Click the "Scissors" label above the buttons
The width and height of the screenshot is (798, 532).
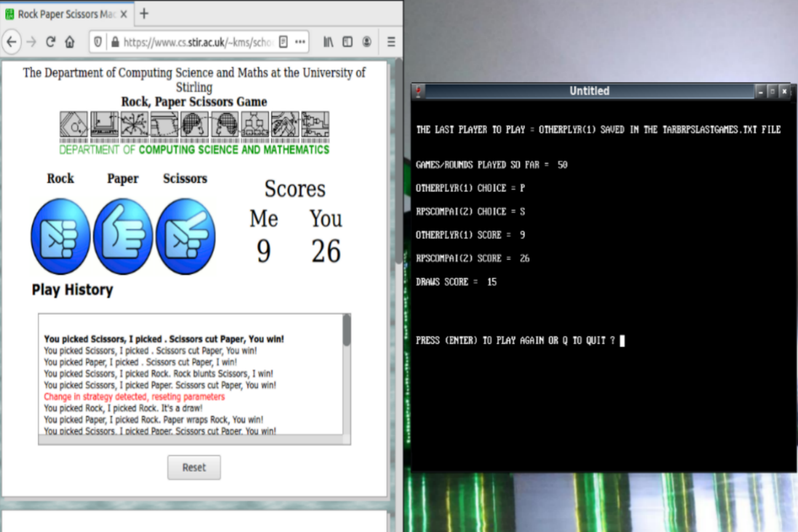pyautogui.click(x=185, y=179)
